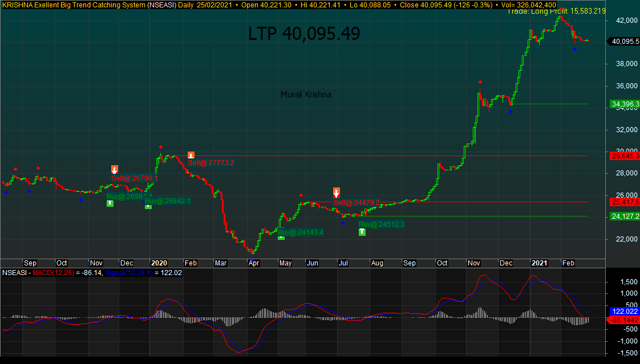Click the 2021 label on the time axis
Image resolution: width=640 pixels, height=364 pixels.
(x=540, y=263)
